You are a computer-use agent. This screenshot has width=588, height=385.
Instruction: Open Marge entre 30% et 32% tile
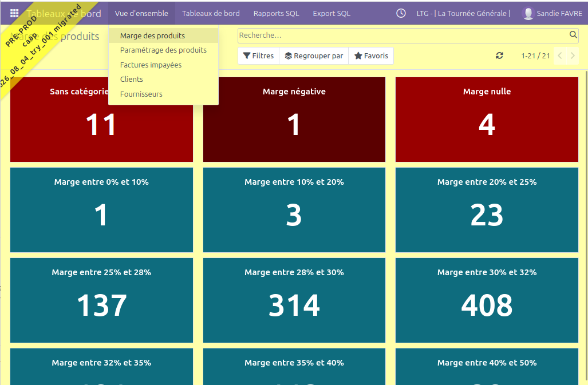click(487, 300)
